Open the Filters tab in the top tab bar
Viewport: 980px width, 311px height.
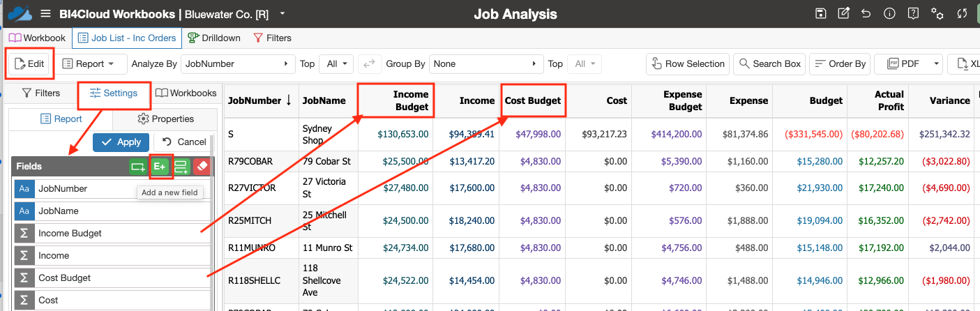coord(272,38)
